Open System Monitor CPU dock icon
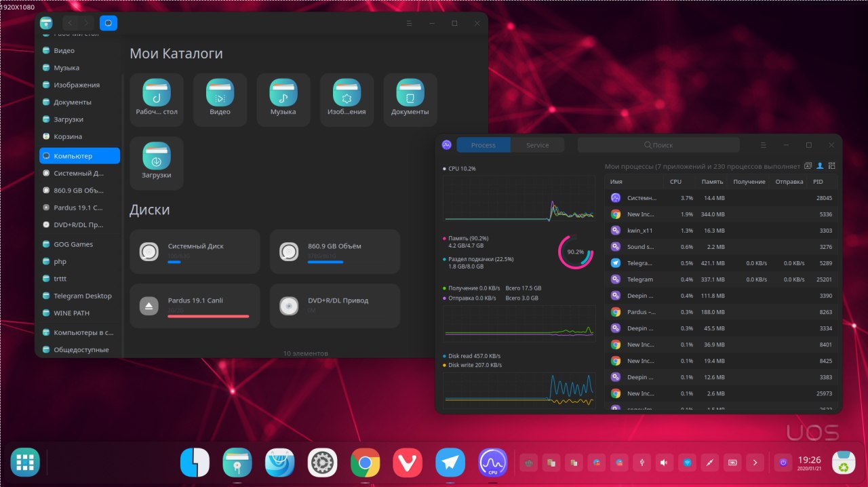868x487 pixels. [x=492, y=463]
